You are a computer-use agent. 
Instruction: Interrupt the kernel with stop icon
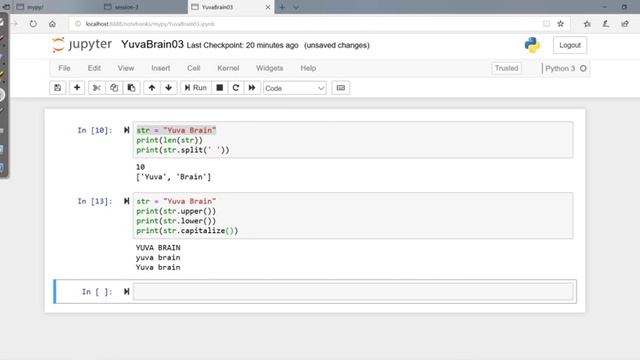(220, 88)
